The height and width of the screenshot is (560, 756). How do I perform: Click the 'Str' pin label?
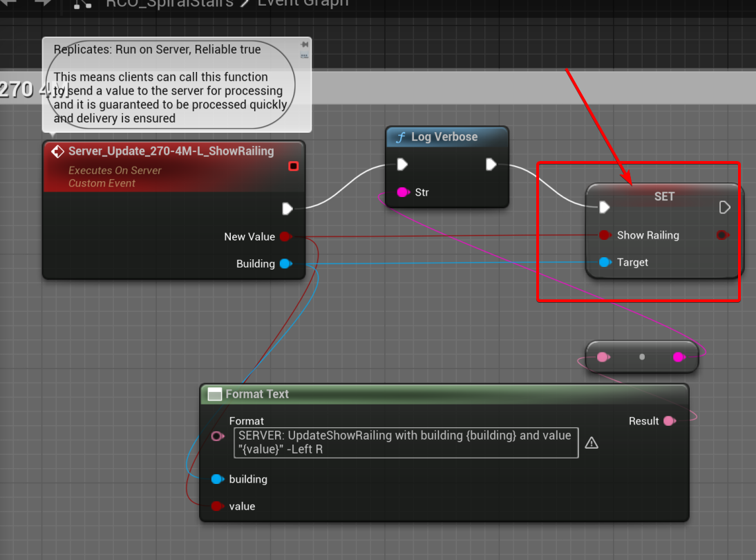pyautogui.click(x=422, y=192)
